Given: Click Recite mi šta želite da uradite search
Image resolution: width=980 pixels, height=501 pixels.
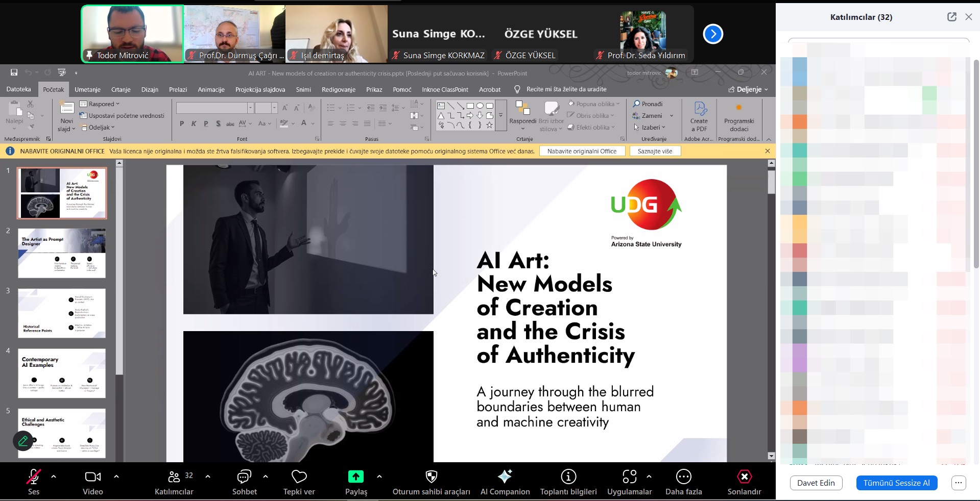Looking at the screenshot, I should 566,89.
